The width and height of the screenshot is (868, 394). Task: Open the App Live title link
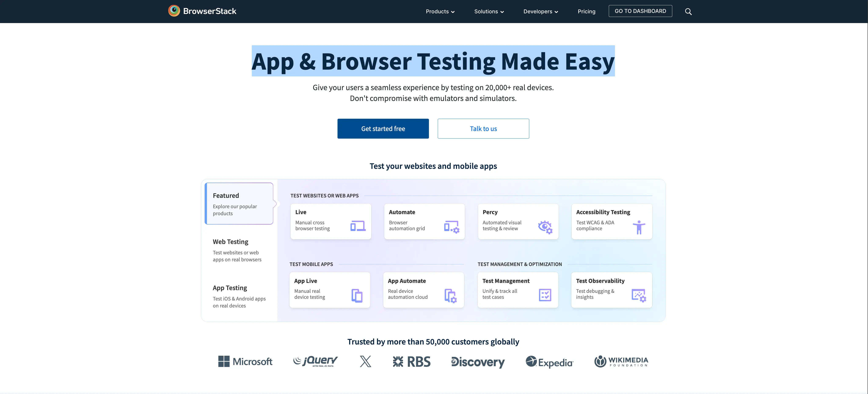click(x=305, y=281)
